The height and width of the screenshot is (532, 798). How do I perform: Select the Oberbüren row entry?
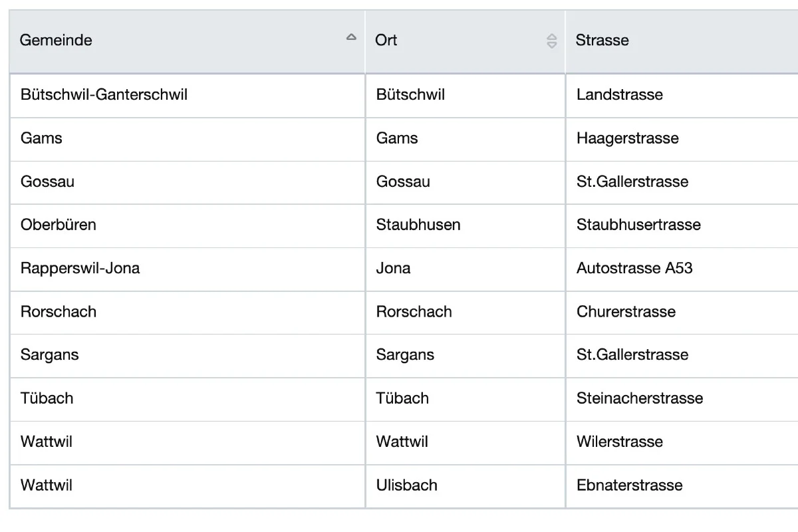point(188,226)
